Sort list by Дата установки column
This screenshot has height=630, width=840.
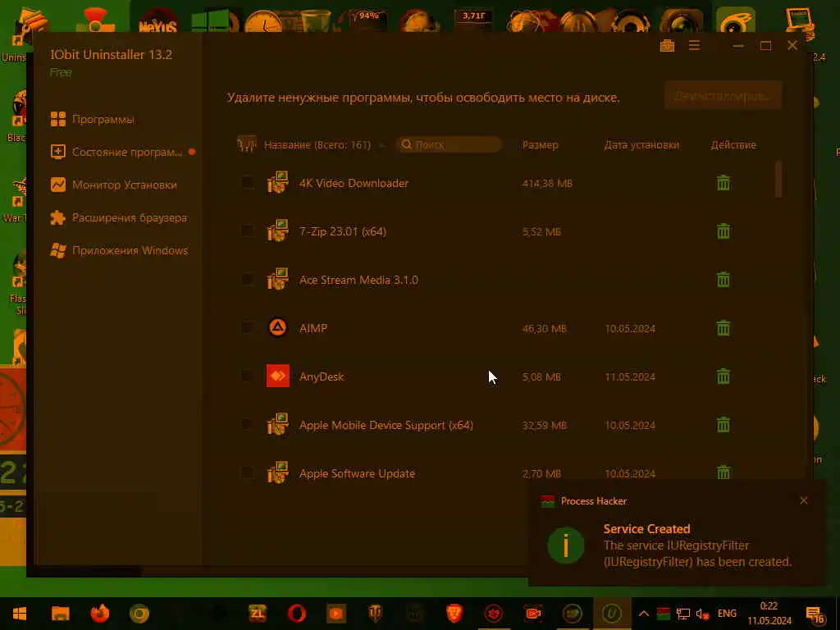[x=641, y=144]
